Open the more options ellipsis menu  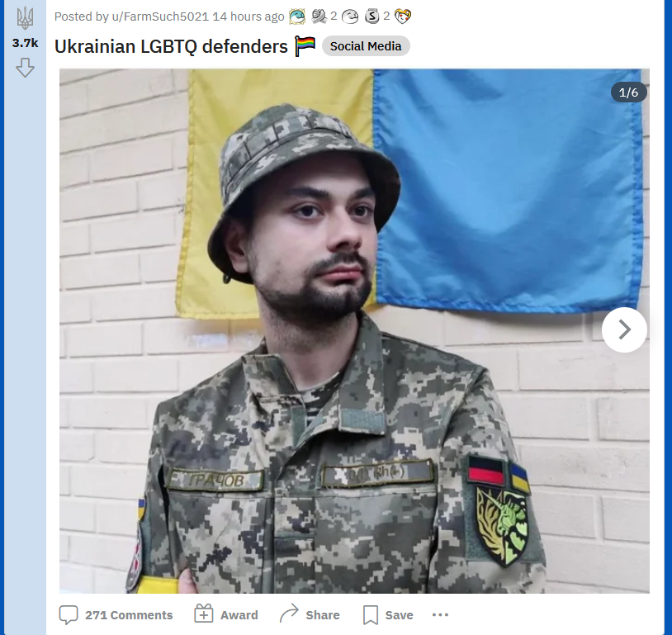440,615
